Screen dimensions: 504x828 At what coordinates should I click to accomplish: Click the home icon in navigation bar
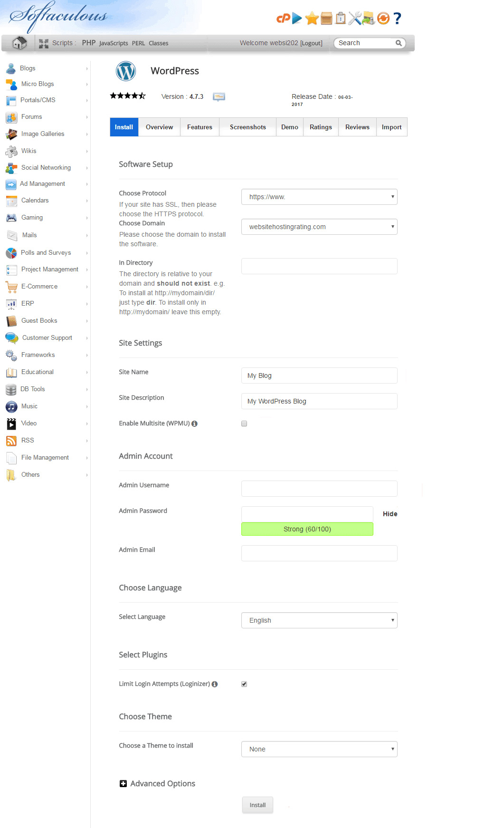point(19,43)
